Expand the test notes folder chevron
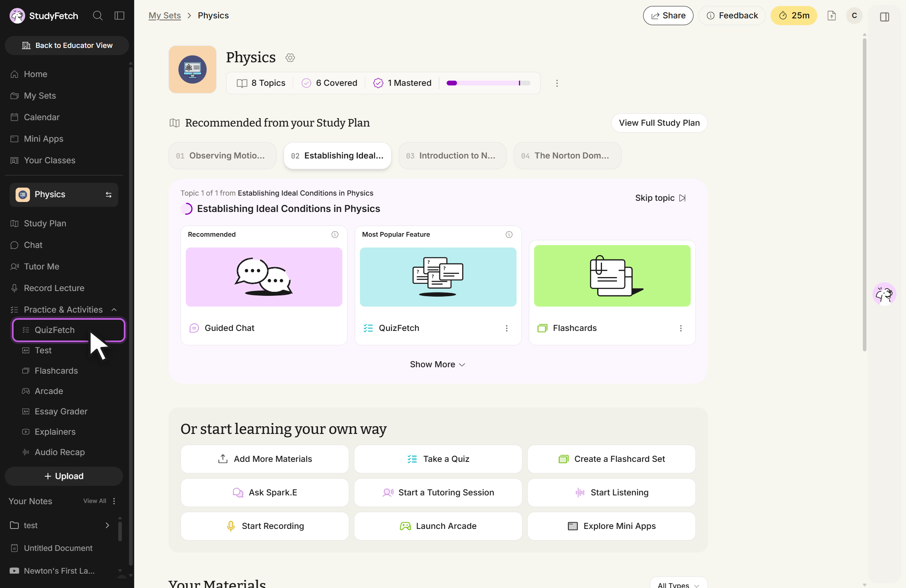The image size is (906, 588). pyautogui.click(x=107, y=525)
